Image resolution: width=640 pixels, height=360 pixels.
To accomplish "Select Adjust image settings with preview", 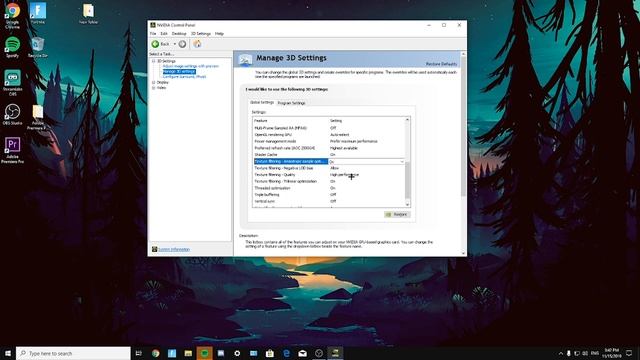I will click(191, 66).
